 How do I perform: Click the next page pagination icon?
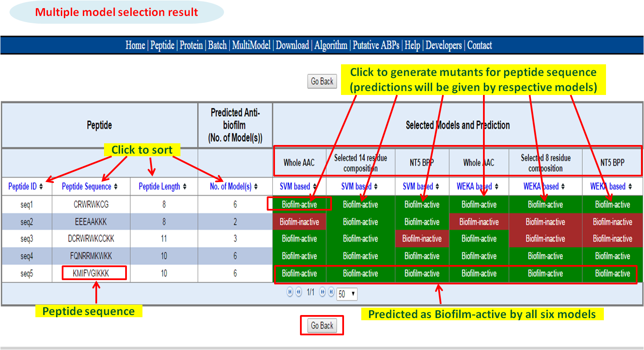pos(322,292)
